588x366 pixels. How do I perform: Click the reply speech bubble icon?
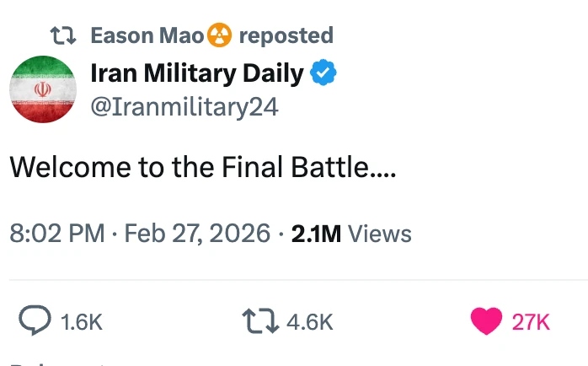point(36,320)
